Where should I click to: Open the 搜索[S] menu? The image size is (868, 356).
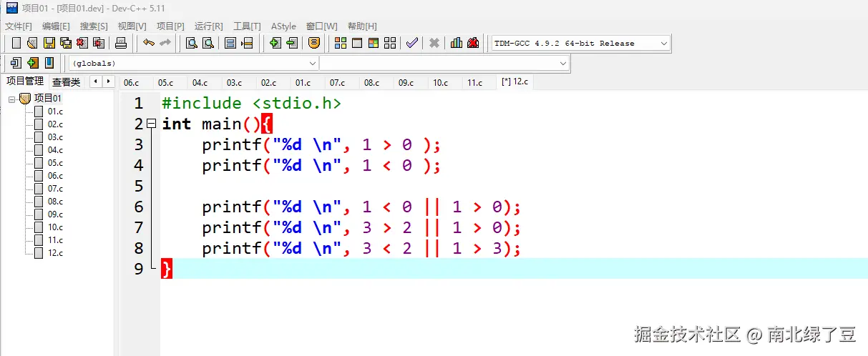click(94, 26)
